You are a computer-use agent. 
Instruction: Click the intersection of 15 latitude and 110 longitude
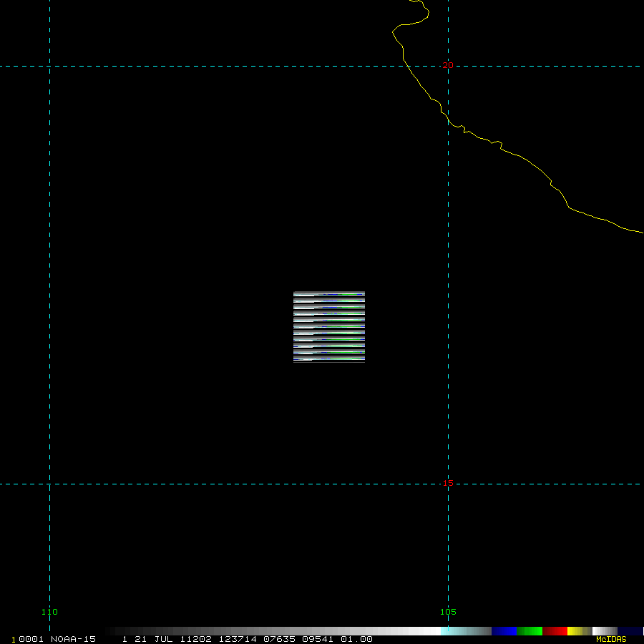49,484
